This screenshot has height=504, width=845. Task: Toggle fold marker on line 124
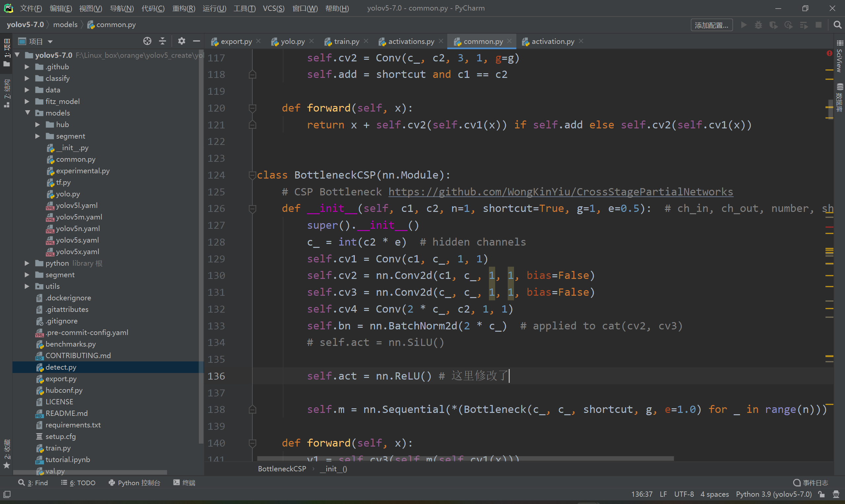pos(252,175)
